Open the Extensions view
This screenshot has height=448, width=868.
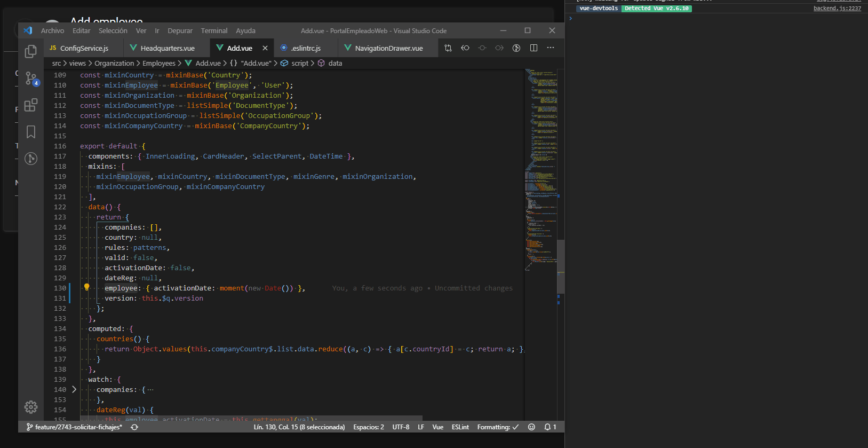(31, 105)
